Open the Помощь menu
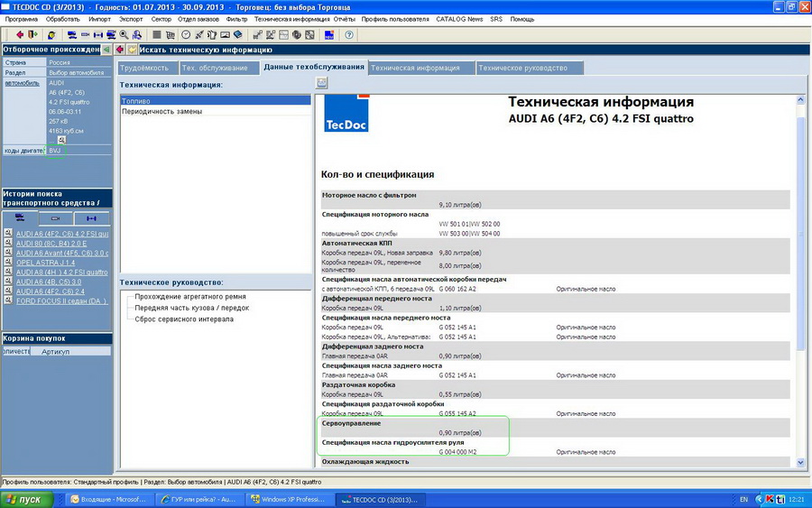 (522, 19)
